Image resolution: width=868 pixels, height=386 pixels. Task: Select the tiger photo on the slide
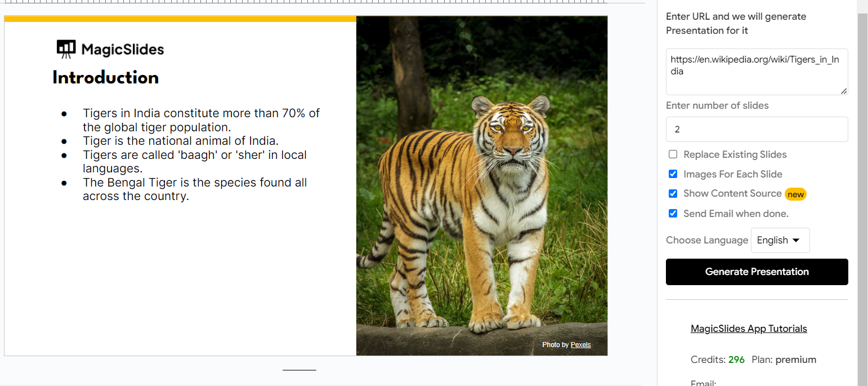(x=482, y=186)
